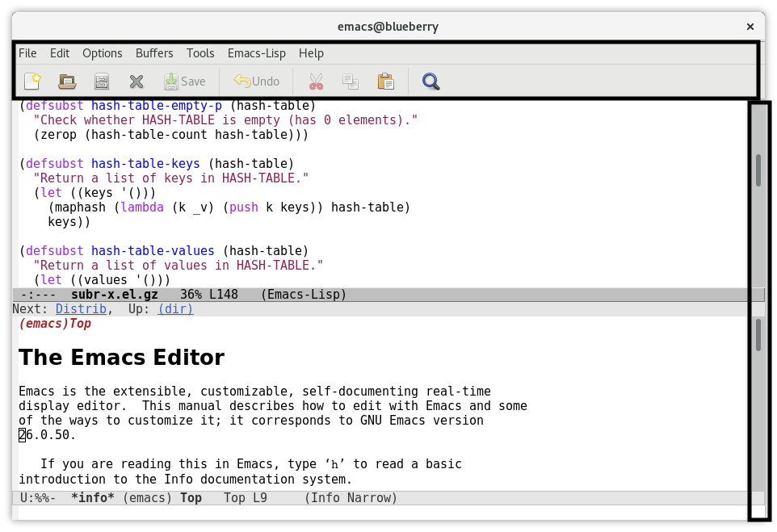Copy text using the copy toolbar icon

pyautogui.click(x=351, y=81)
